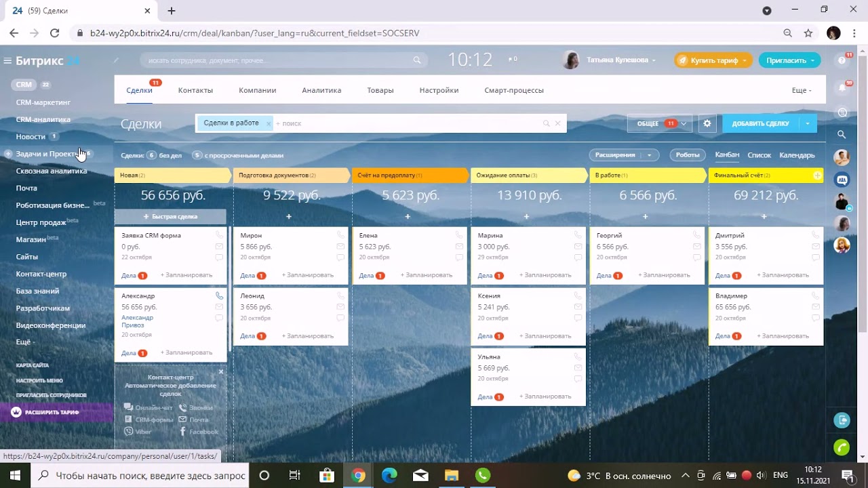The height and width of the screenshot is (488, 868).
Task: Open the chat icon in right side panel
Action: coord(842,112)
